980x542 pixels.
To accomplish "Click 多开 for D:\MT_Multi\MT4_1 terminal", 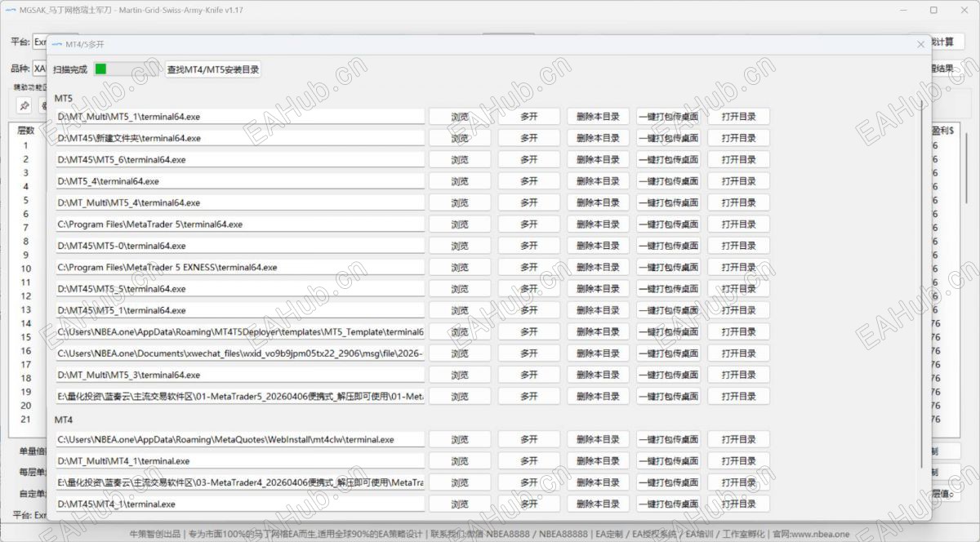I will pos(529,461).
